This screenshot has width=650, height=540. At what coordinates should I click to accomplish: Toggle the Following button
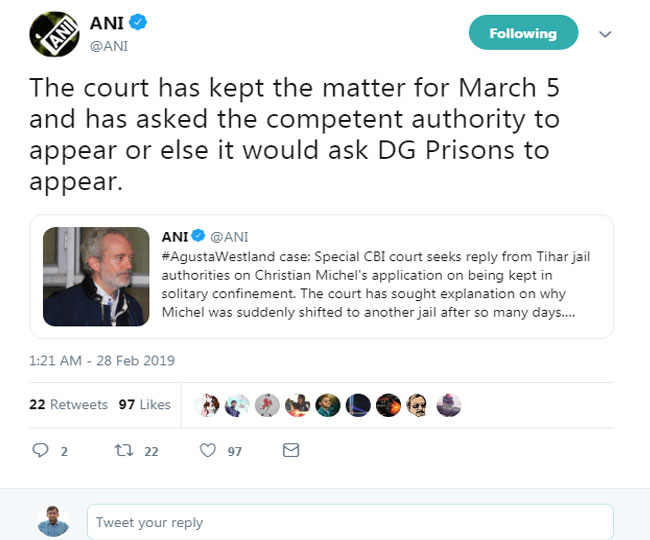click(522, 33)
